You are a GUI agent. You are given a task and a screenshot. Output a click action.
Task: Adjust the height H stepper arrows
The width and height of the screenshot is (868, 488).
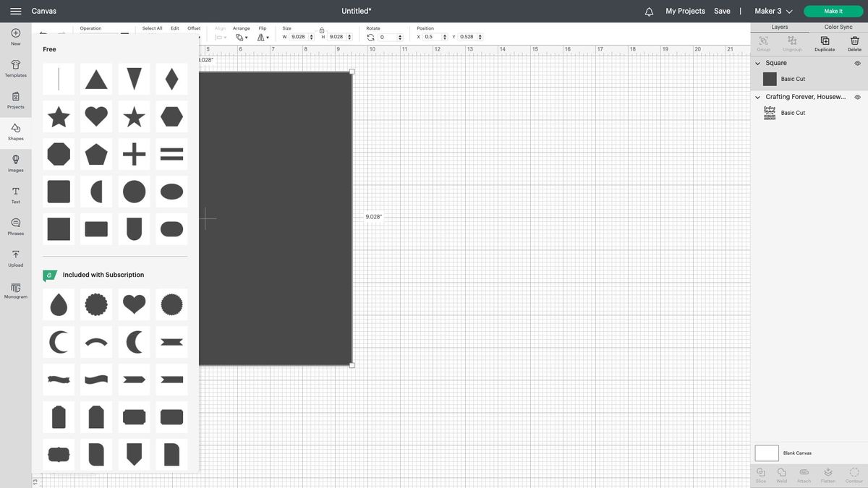coord(349,37)
